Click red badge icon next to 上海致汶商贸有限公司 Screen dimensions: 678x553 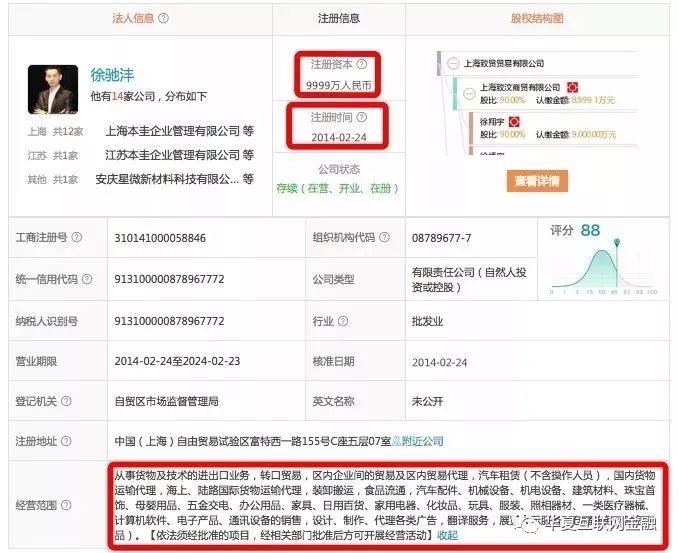click(572, 88)
